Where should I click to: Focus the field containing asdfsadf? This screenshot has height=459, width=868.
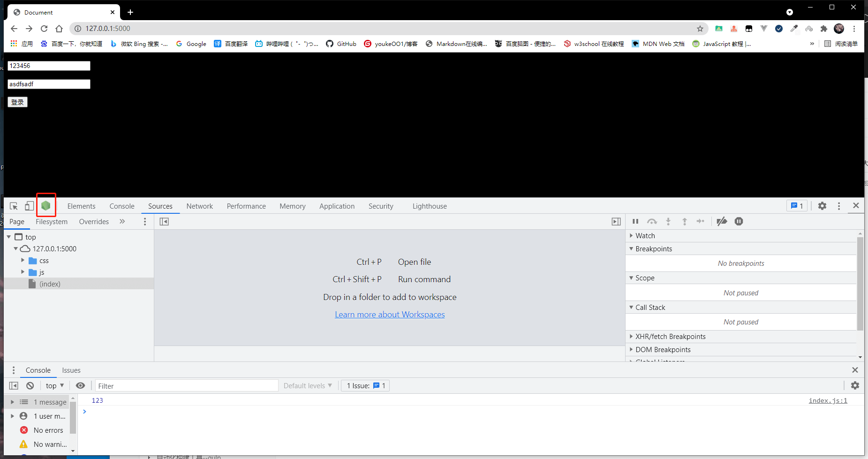[49, 84]
